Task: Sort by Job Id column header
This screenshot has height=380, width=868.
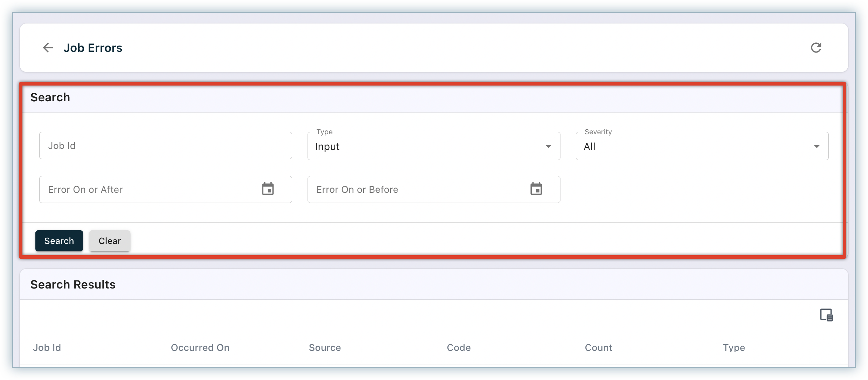Action: coord(47,348)
